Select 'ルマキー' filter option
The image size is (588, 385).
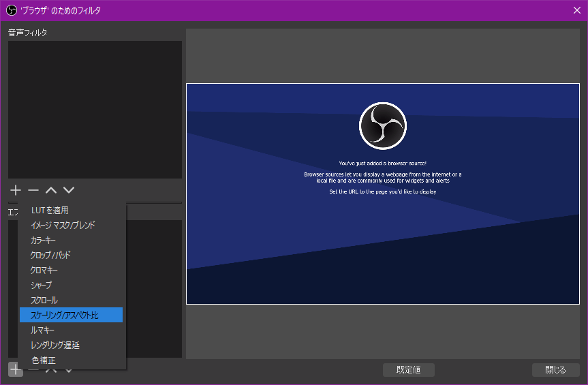click(72, 330)
